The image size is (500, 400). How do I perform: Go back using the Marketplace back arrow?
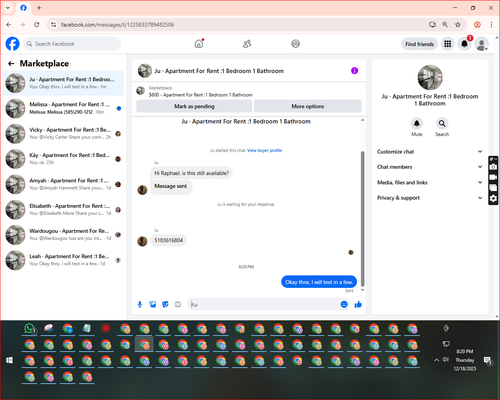pos(11,63)
